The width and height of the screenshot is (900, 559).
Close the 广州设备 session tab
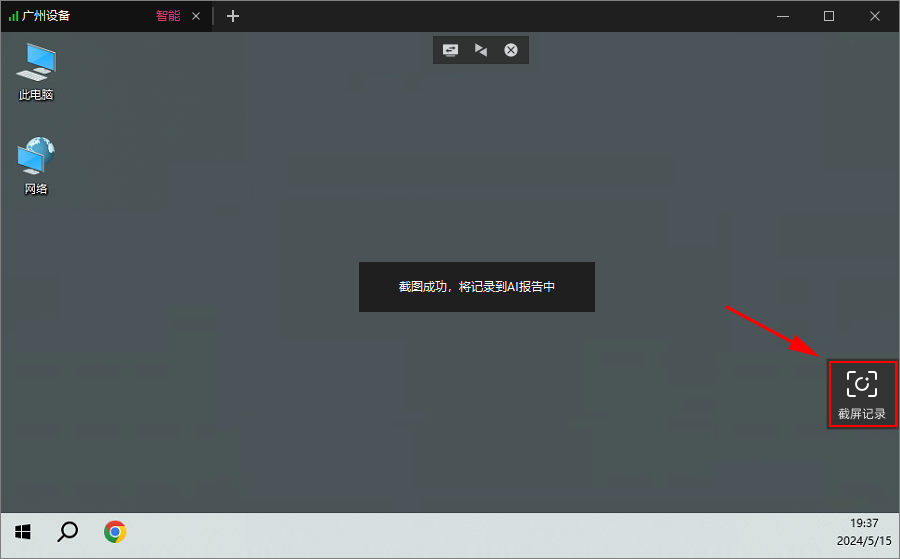tap(196, 16)
